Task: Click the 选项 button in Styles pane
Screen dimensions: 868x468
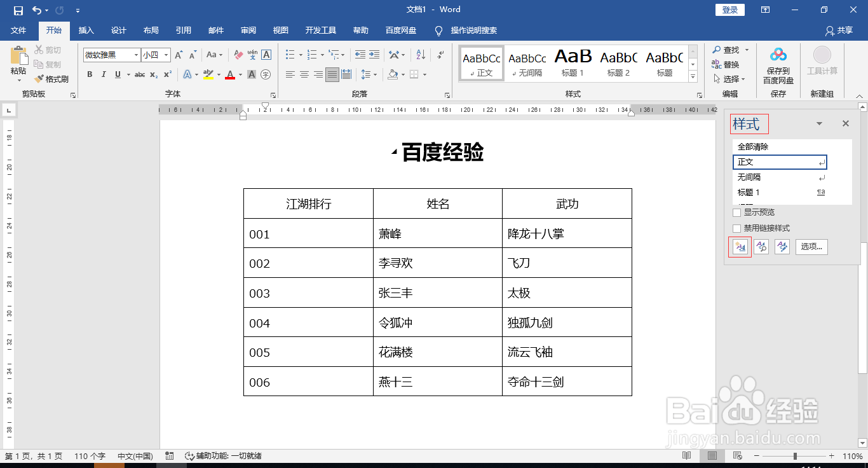Action: pos(811,247)
